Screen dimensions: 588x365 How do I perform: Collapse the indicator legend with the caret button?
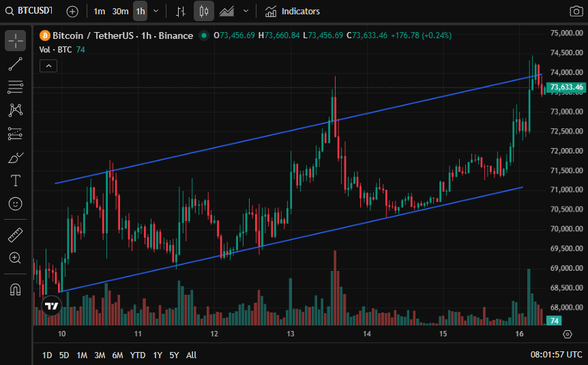tap(48, 66)
